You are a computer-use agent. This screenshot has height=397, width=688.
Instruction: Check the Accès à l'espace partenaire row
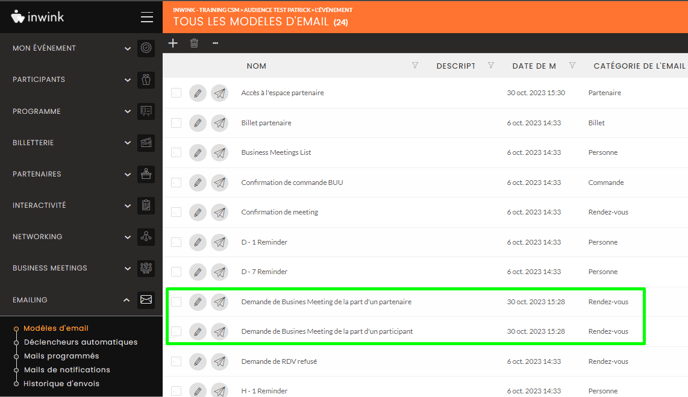[176, 93]
